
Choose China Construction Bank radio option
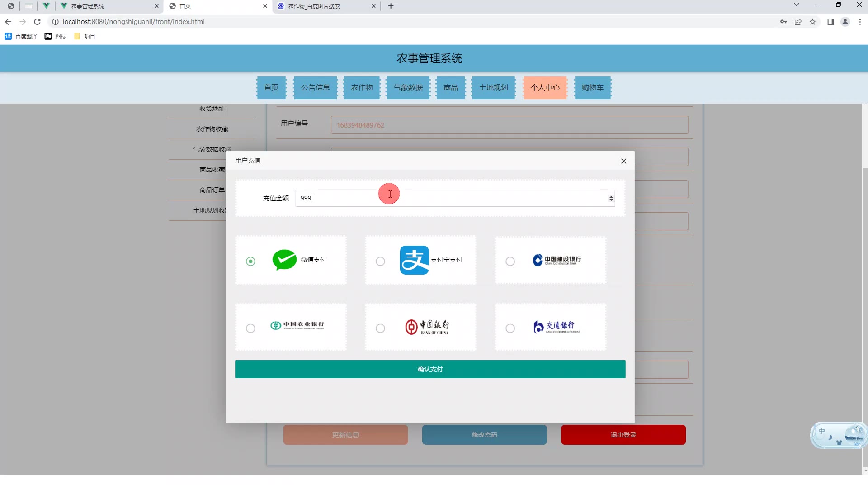pyautogui.click(x=510, y=262)
